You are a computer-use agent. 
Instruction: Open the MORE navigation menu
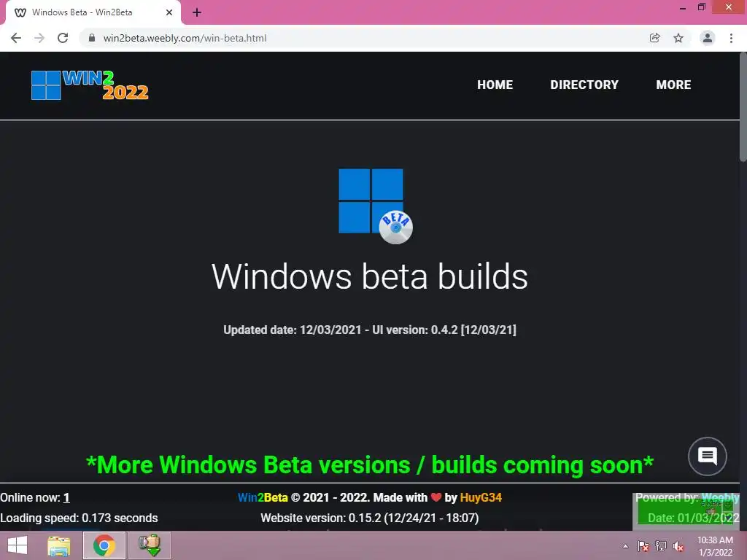click(673, 85)
